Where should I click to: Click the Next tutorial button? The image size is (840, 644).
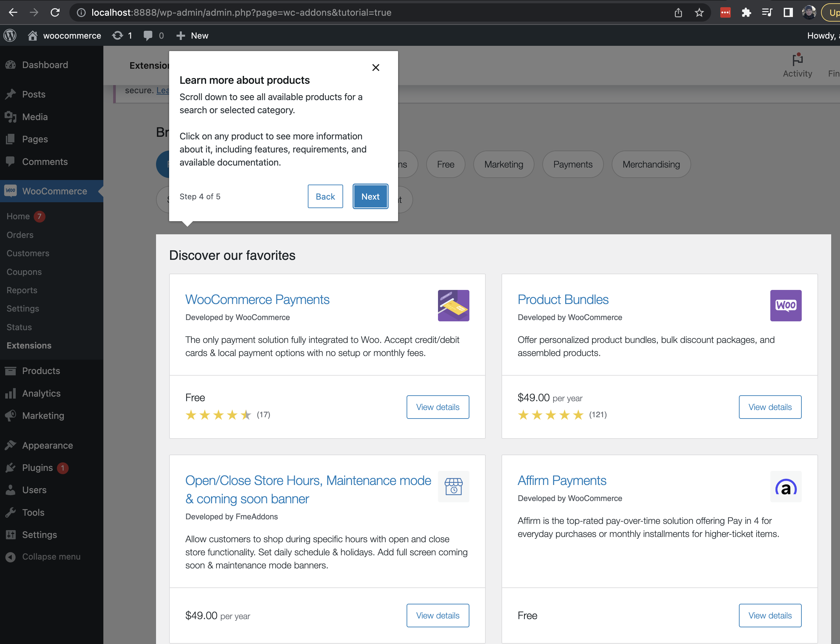[x=370, y=197]
